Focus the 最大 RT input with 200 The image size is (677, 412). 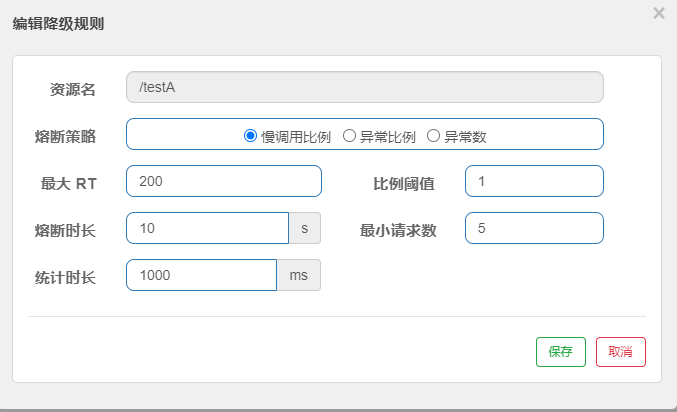(223, 181)
